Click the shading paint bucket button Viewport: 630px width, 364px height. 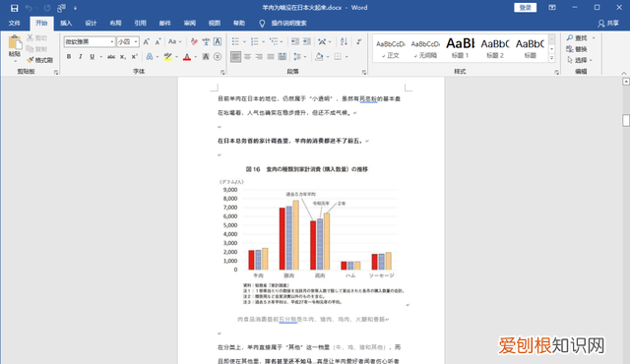pos(319,57)
